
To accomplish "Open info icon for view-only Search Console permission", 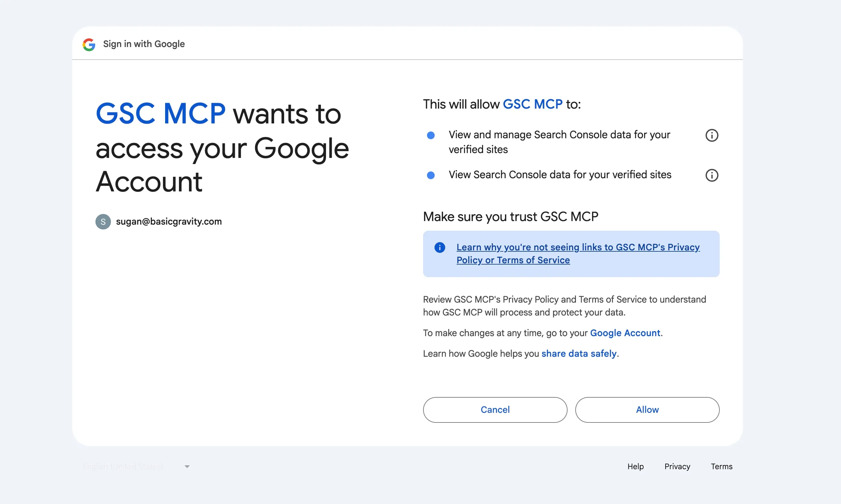I will tap(712, 175).
